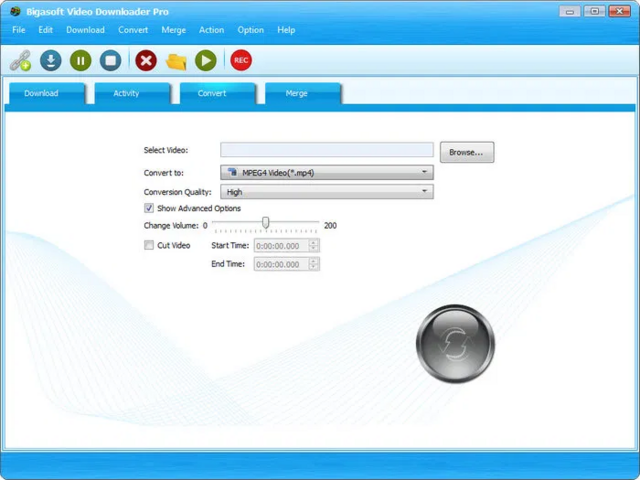Click the blue download arrow icon
The width and height of the screenshot is (640, 480).
point(51,60)
